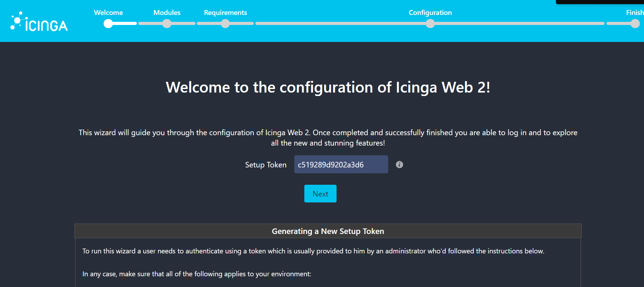Click the Generating a New Setup Token header
This screenshot has height=287, width=644.
[x=328, y=231]
